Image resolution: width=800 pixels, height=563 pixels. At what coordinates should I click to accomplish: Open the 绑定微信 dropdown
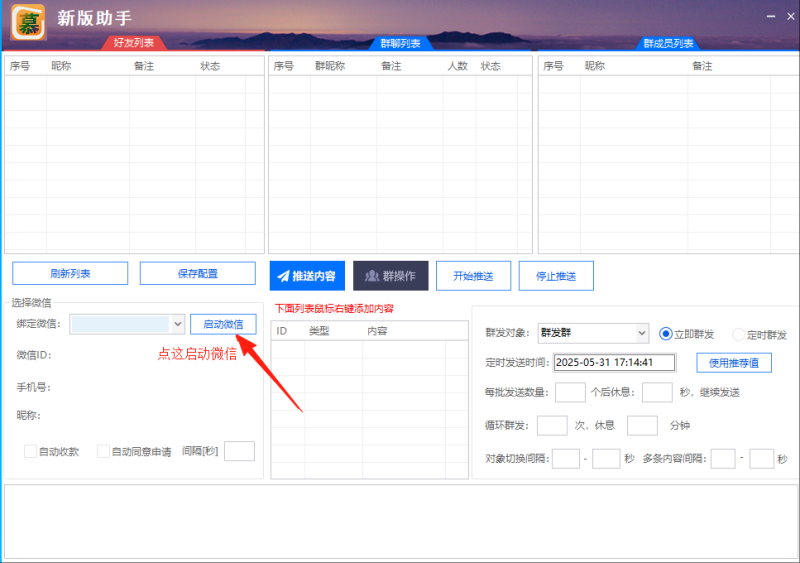(127, 324)
